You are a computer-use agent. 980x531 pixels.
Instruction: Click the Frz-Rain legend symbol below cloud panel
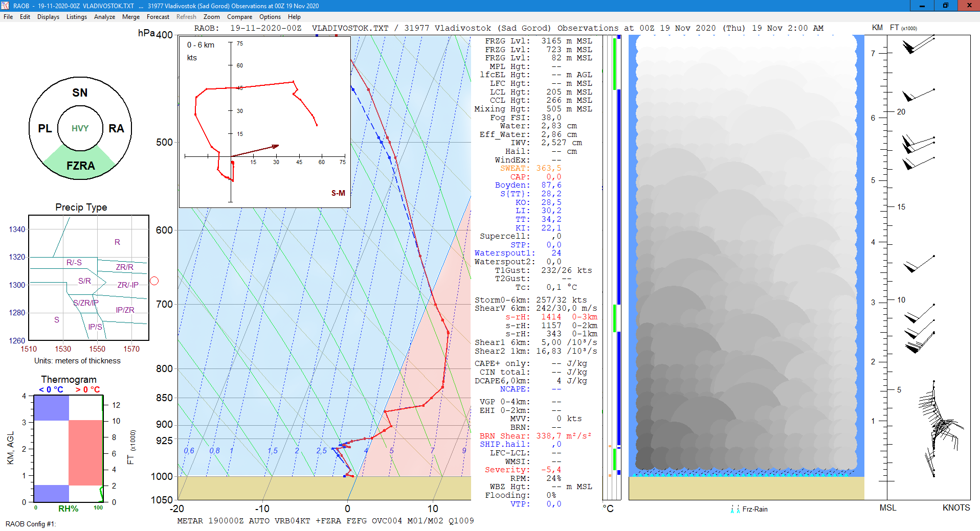(x=735, y=509)
